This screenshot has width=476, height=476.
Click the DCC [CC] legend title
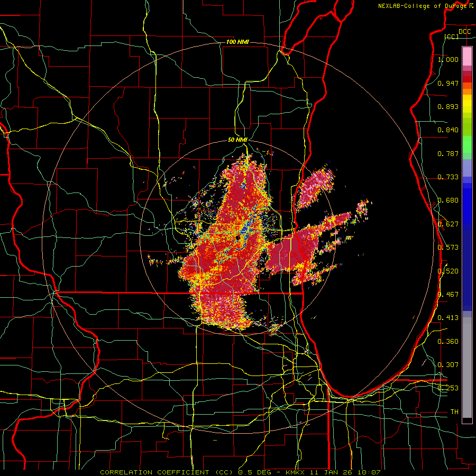pyautogui.click(x=458, y=34)
